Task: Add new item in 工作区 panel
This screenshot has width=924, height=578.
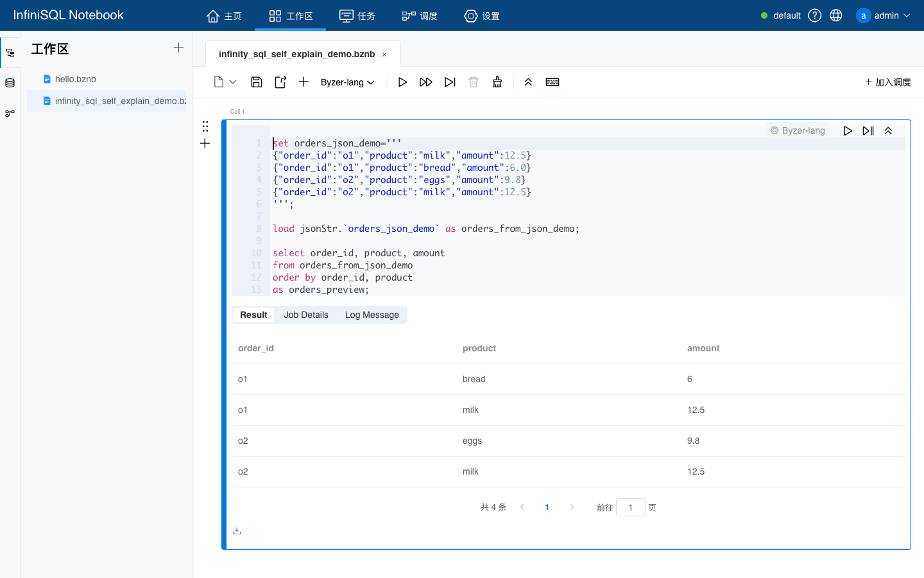Action: tap(178, 48)
